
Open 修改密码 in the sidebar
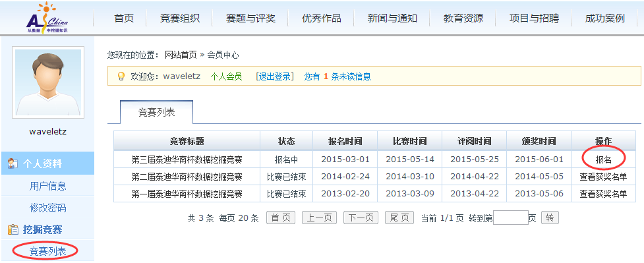(47, 208)
